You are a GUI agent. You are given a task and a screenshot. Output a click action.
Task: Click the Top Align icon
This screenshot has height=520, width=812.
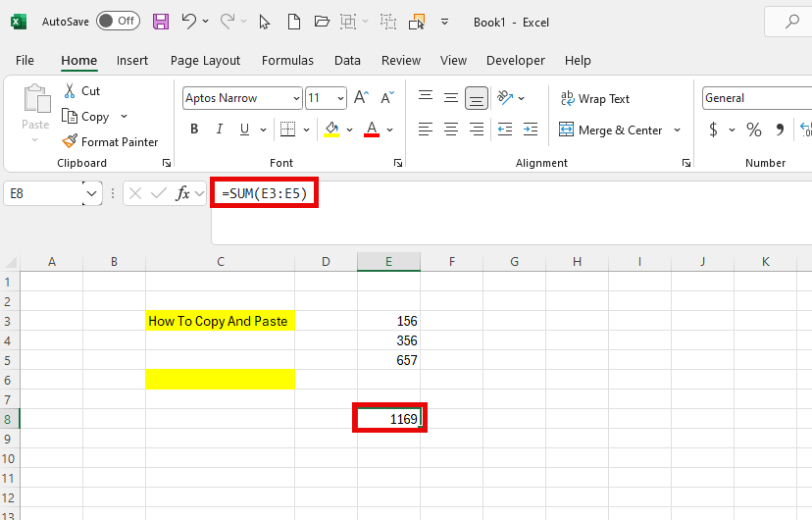[426, 97]
